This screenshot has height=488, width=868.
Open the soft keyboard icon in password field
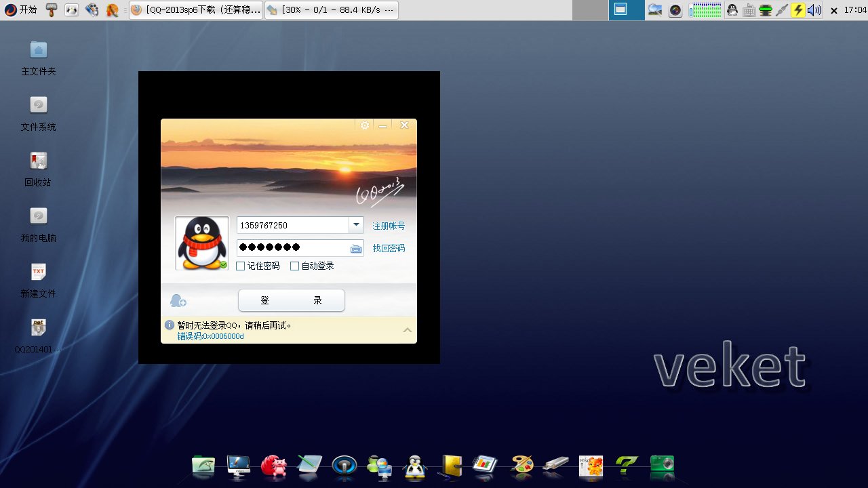[x=356, y=249]
